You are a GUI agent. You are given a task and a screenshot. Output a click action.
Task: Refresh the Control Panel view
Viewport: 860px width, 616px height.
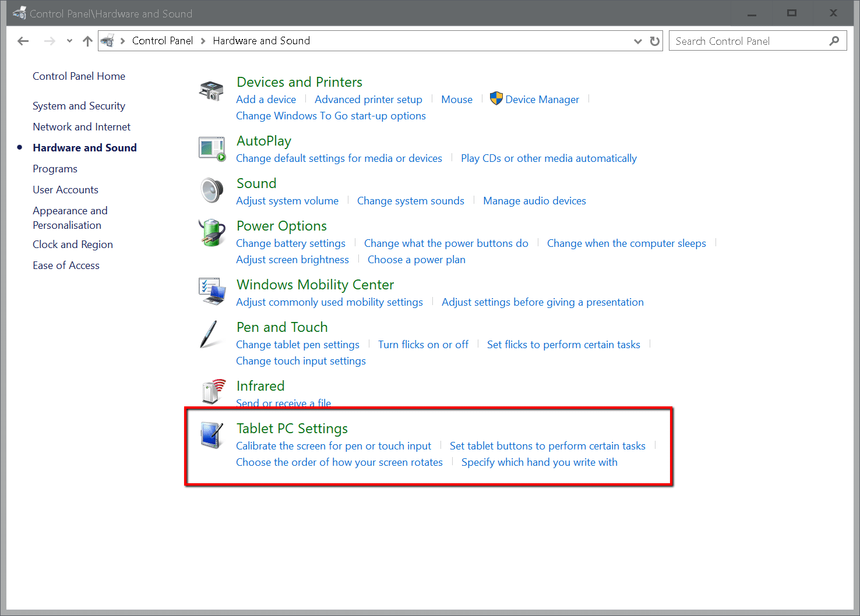655,41
